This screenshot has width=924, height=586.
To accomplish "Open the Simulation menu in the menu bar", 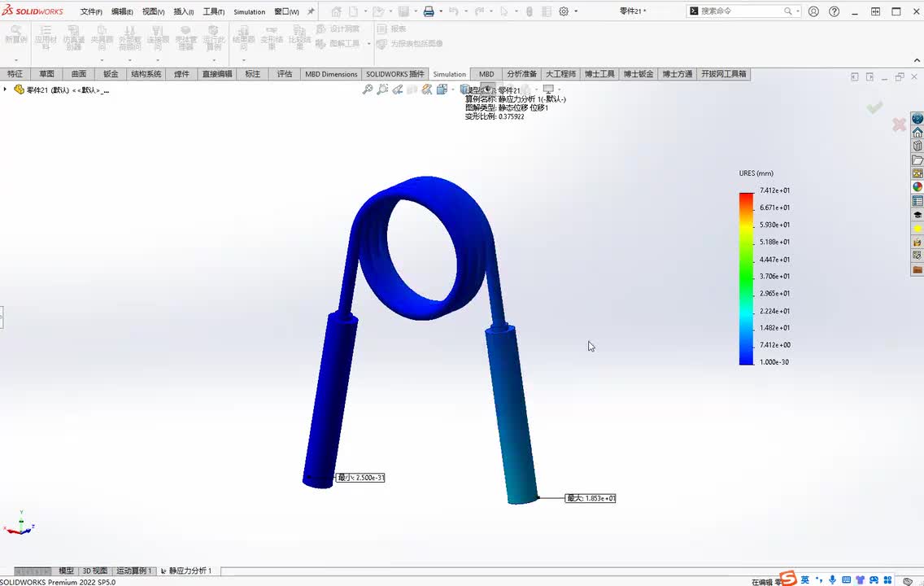I will [249, 11].
